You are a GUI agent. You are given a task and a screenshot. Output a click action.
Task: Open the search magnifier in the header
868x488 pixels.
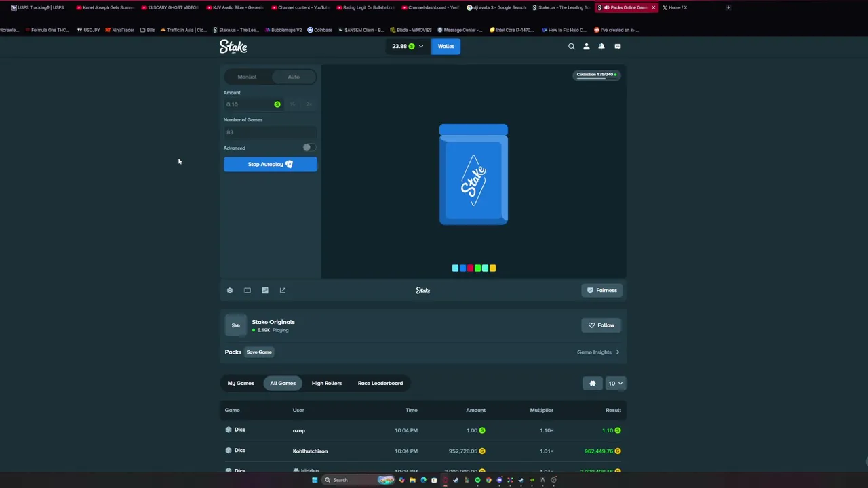[572, 47]
